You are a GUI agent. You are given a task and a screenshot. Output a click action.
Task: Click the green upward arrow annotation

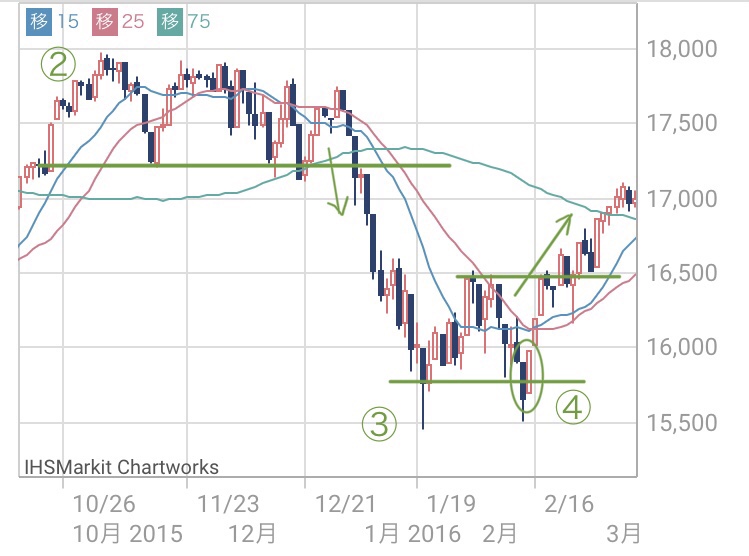click(543, 252)
